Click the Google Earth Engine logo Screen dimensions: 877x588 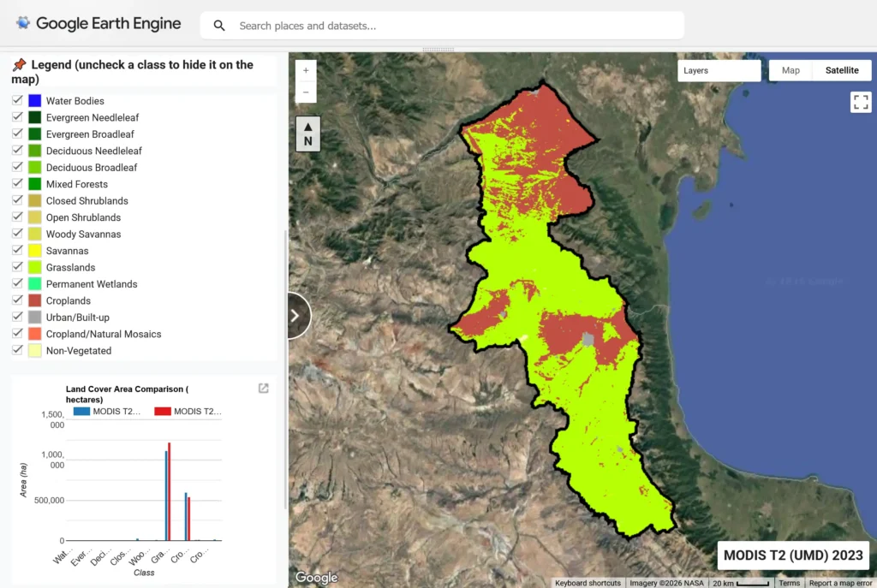98,23
